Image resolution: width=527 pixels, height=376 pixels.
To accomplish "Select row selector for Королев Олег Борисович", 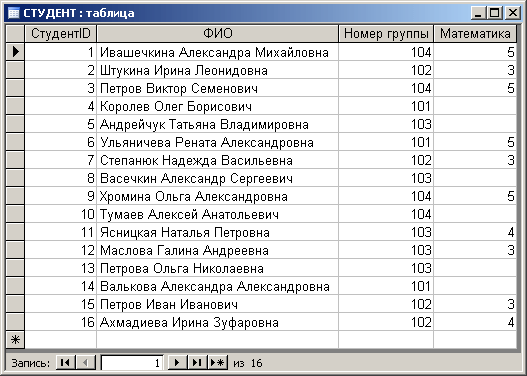I will click(x=15, y=106).
